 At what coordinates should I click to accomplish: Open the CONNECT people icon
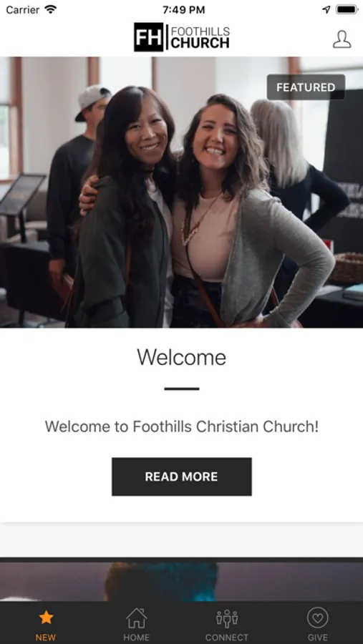[x=227, y=618]
